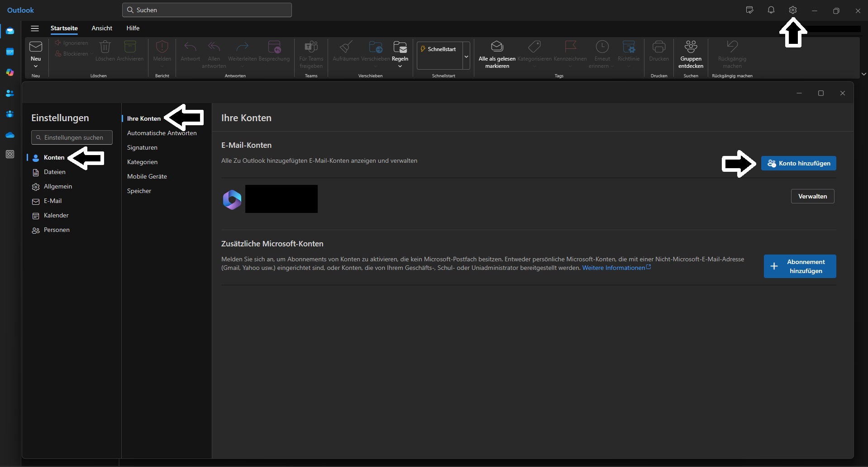The width and height of the screenshot is (868, 467).
Task: Open the more apps grid icon in sidebar
Action: pos(10,155)
